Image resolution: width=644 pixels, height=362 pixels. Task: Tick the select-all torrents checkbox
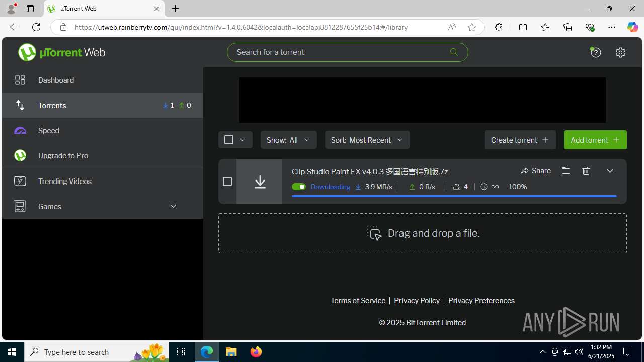[228, 140]
